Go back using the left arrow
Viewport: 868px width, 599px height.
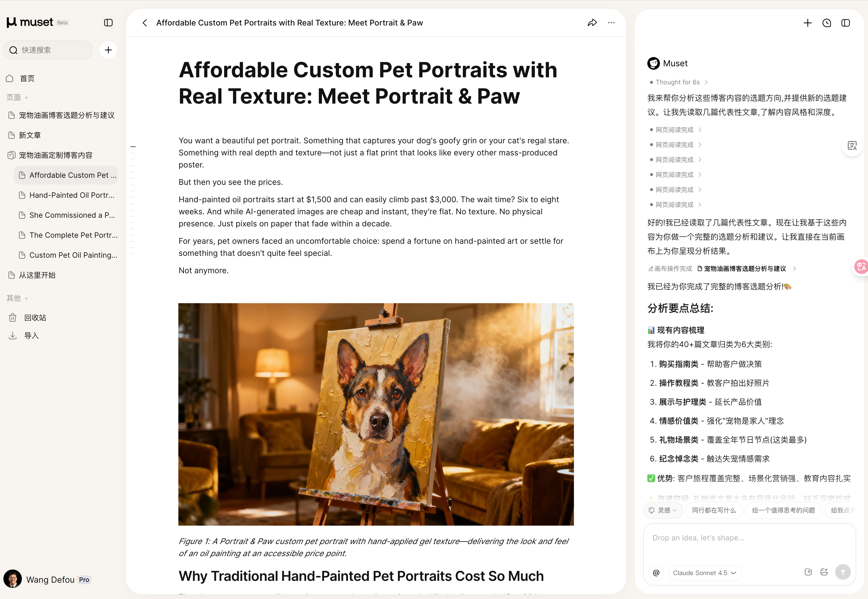point(145,23)
